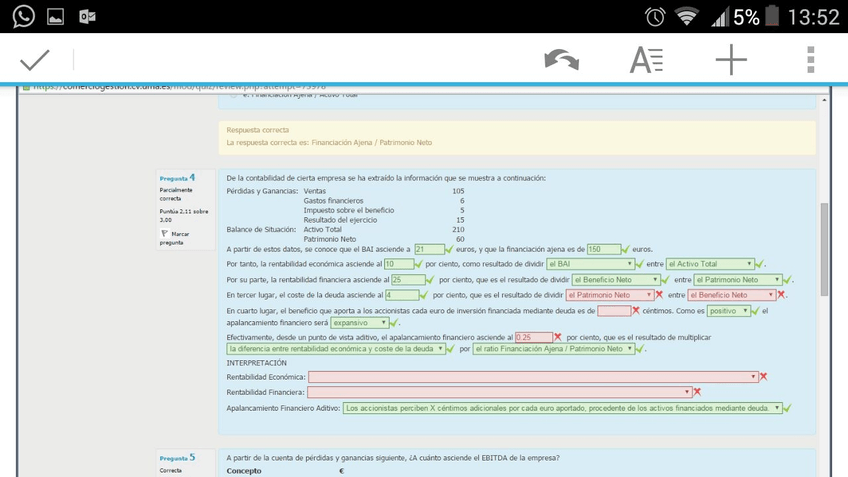Select the incorrect 0.25 apalancamiento field

(533, 338)
